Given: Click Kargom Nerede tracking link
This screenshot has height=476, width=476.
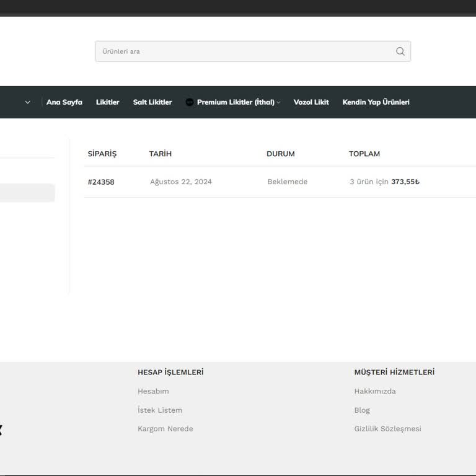Looking at the screenshot, I should coord(165,429).
